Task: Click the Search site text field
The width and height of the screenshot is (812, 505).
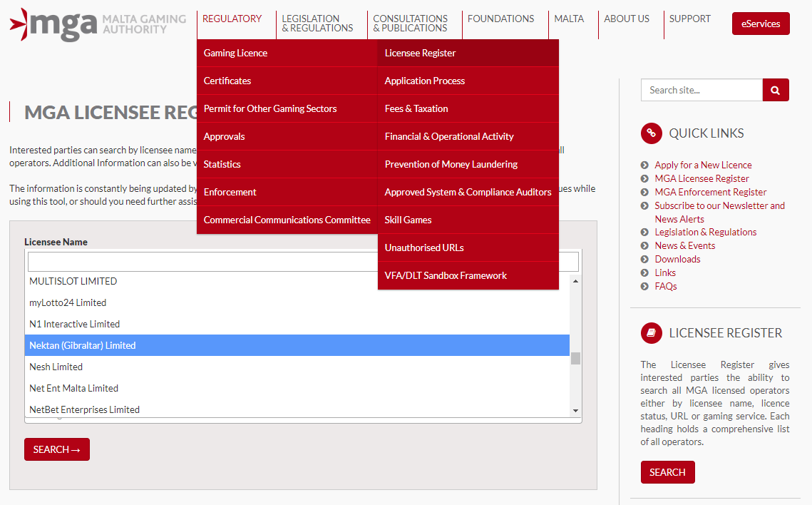Action: (701, 90)
